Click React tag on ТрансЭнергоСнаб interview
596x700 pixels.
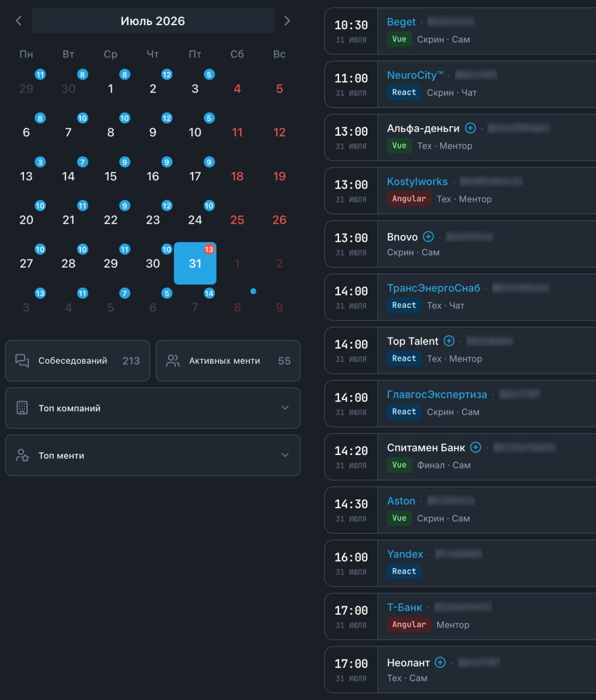click(x=404, y=305)
